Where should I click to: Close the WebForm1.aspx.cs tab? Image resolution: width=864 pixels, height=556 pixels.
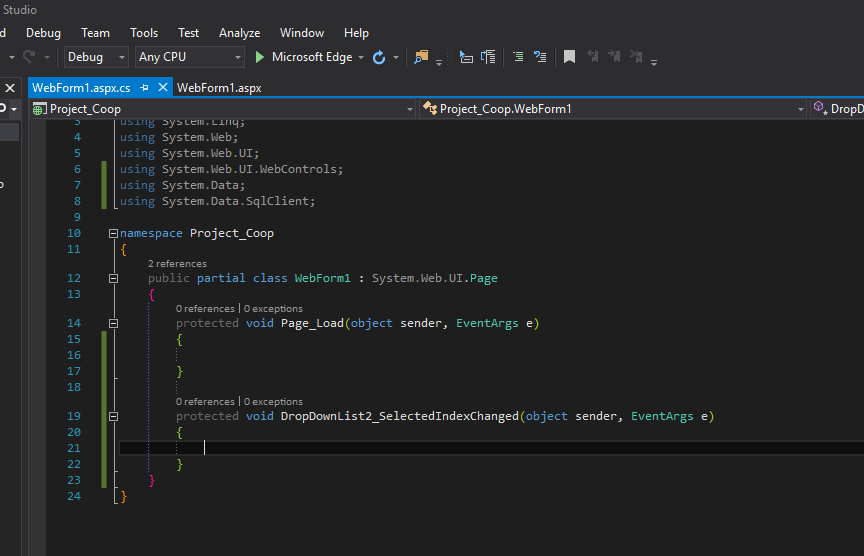[163, 87]
